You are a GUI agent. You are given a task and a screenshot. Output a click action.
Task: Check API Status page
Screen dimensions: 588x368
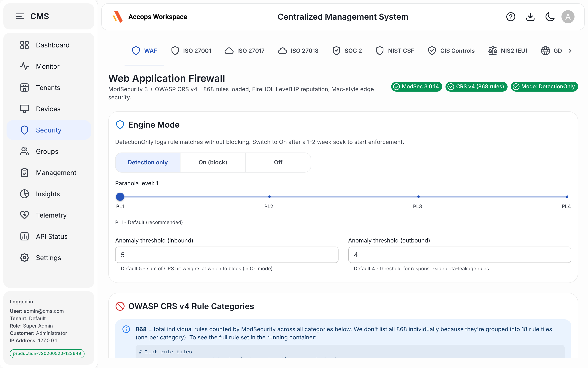49,236
